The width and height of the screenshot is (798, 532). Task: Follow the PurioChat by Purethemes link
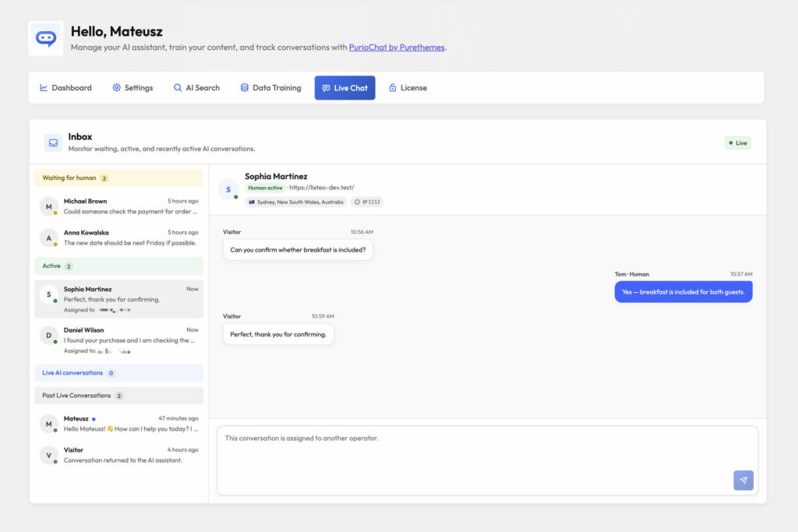pos(397,48)
